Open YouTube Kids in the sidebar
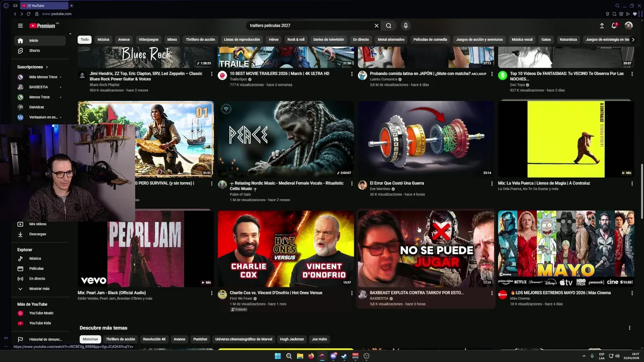The height and width of the screenshot is (362, 644). (41, 323)
